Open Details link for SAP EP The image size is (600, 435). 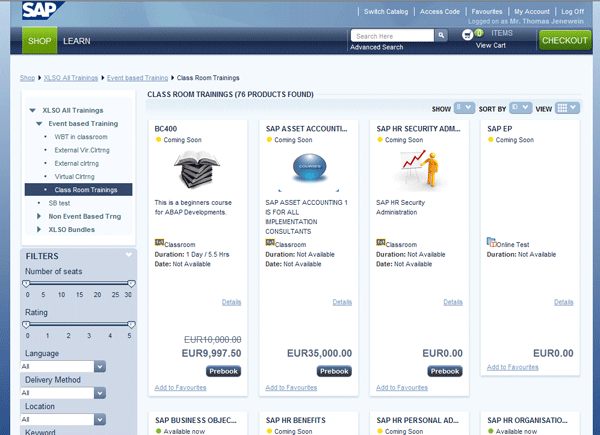click(564, 302)
